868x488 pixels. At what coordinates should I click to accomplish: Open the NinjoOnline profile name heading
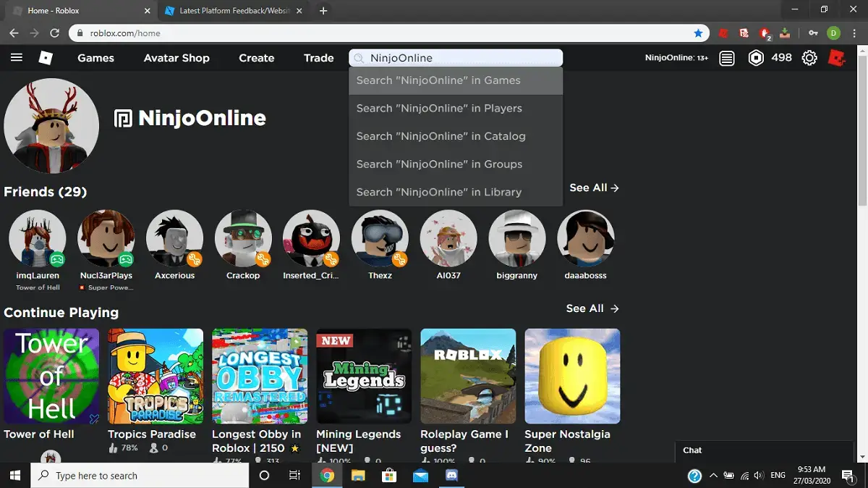[x=202, y=118]
